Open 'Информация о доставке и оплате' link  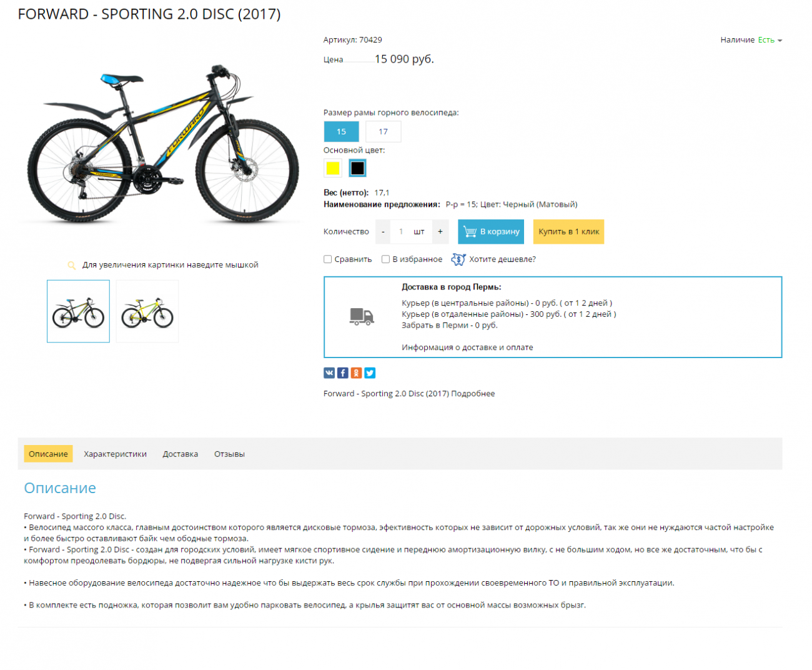click(x=467, y=347)
